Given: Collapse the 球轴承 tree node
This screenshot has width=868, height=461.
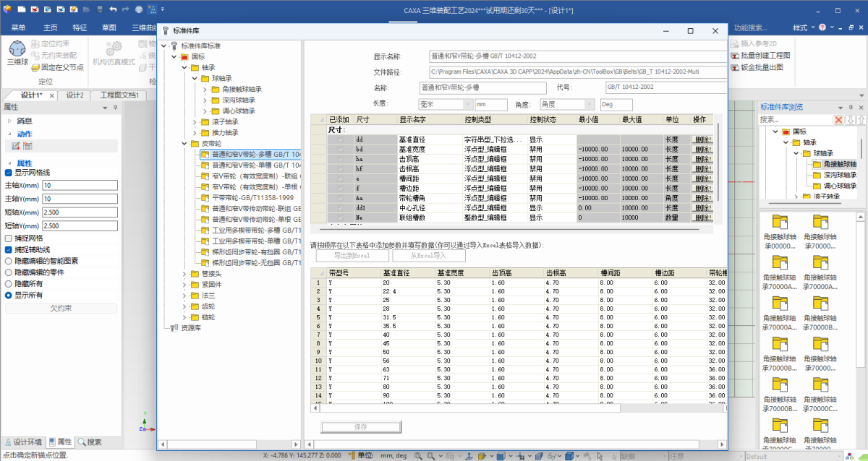Looking at the screenshot, I should pyautogui.click(x=196, y=79).
